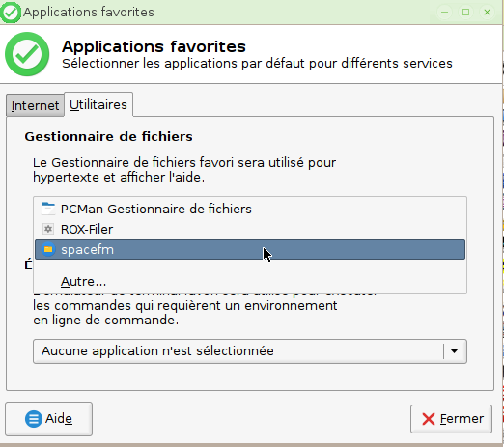Pick ROX-Filer from the list
Image resolution: width=504 pixels, height=447 pixels.
click(x=250, y=229)
